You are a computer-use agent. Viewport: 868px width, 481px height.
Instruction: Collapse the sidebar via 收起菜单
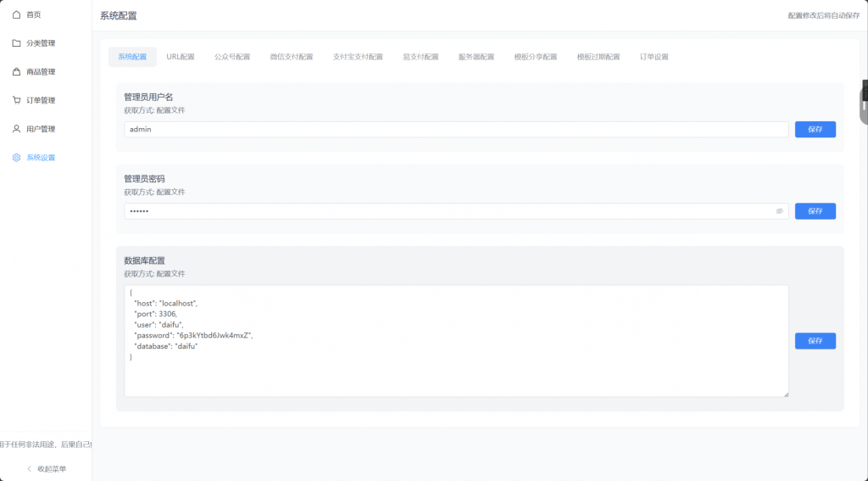click(46, 468)
